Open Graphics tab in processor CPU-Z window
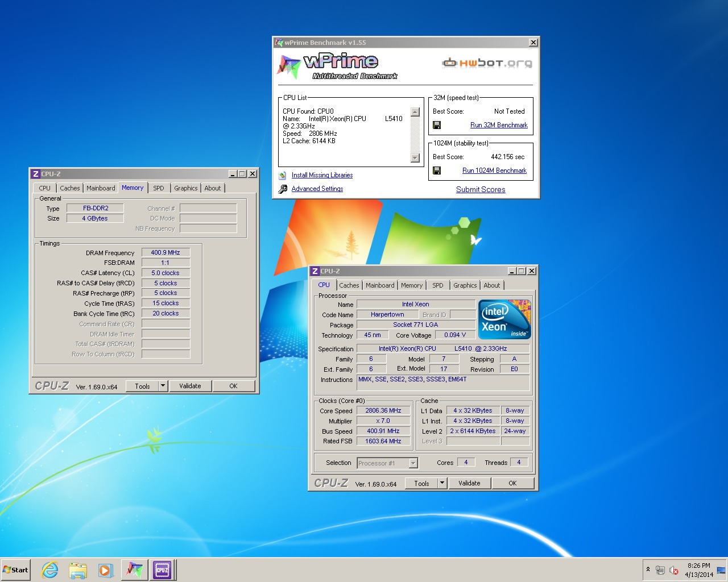 click(x=465, y=285)
